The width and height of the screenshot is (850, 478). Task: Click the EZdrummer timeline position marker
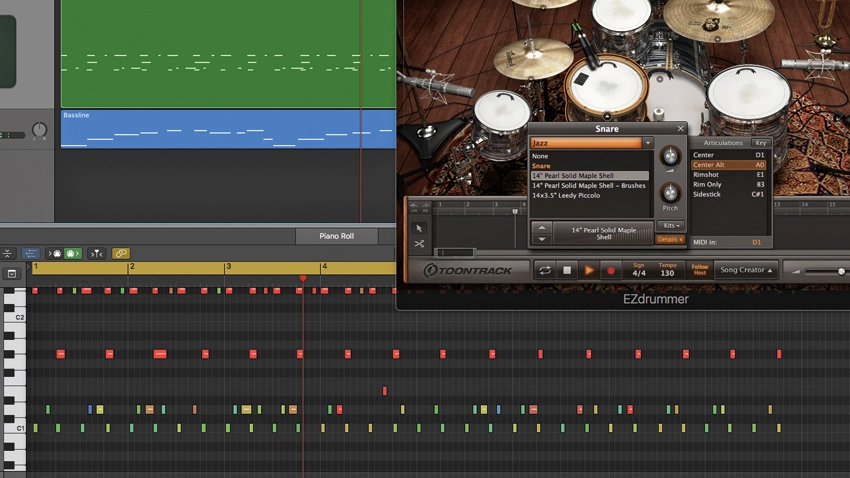[x=515, y=211]
